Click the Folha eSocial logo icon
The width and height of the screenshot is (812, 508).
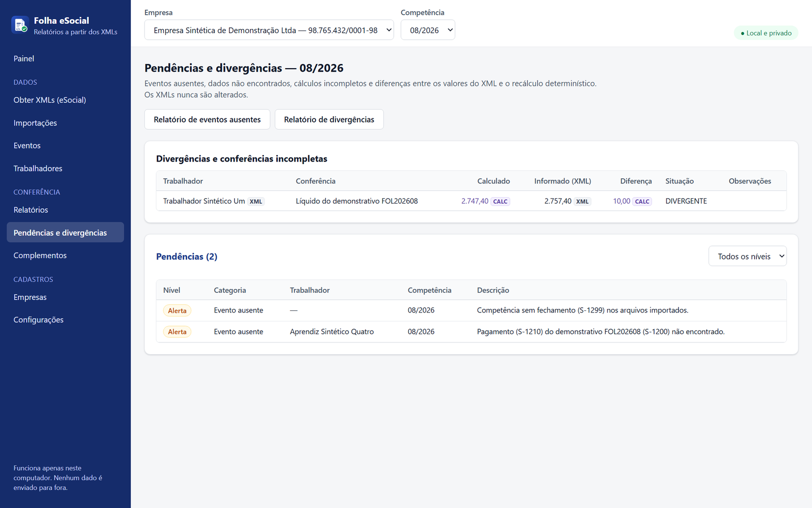(x=20, y=24)
